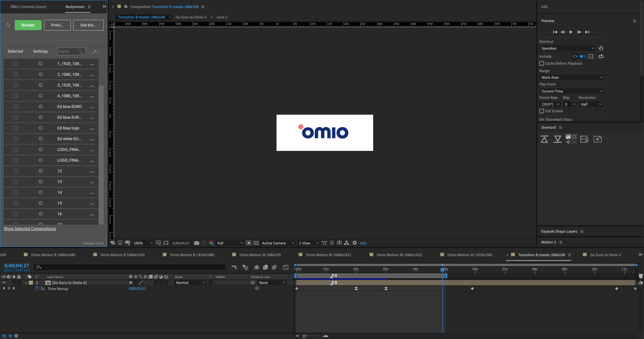Click Overlord push shapes to Illustrator icon
This screenshot has width=644, height=339.
pyautogui.click(x=544, y=139)
